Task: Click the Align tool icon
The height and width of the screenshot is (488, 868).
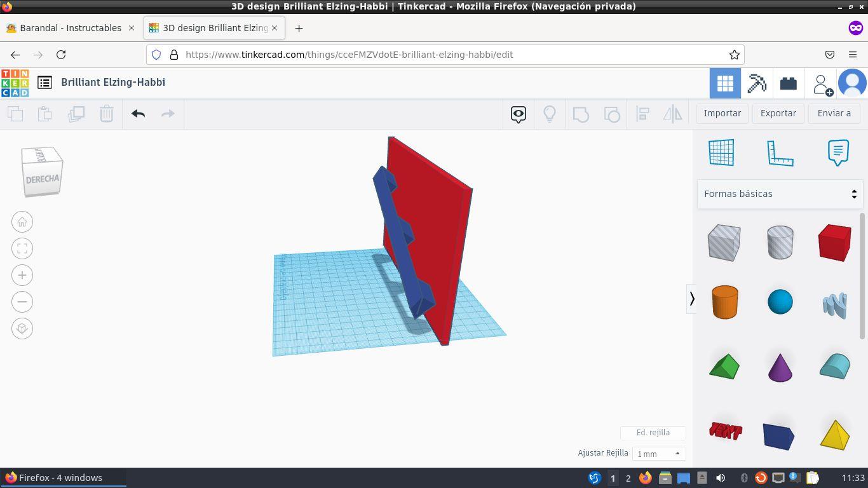Action: click(642, 114)
